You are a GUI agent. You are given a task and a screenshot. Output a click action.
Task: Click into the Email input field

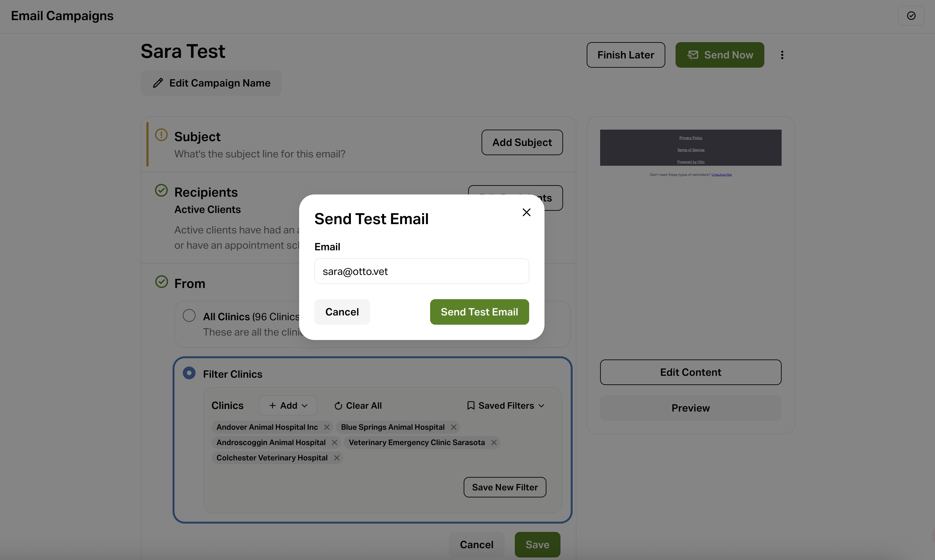point(421,271)
